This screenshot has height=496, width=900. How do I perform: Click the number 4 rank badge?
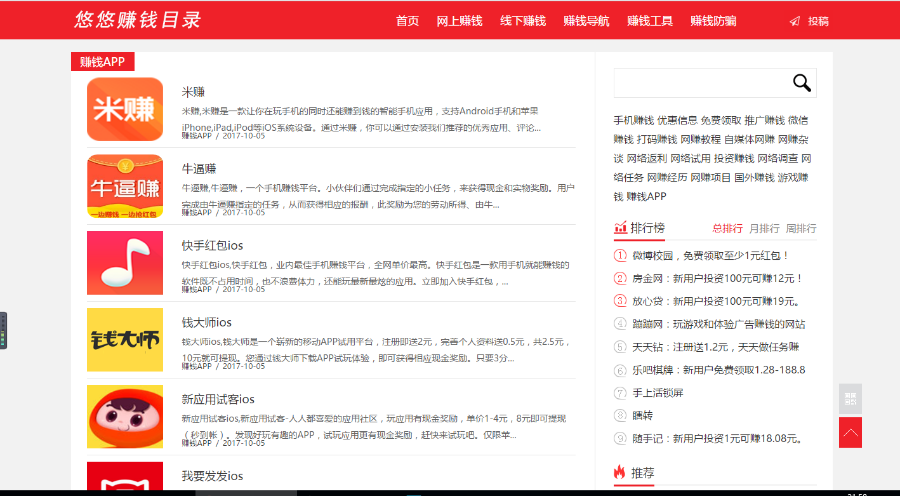click(620, 324)
